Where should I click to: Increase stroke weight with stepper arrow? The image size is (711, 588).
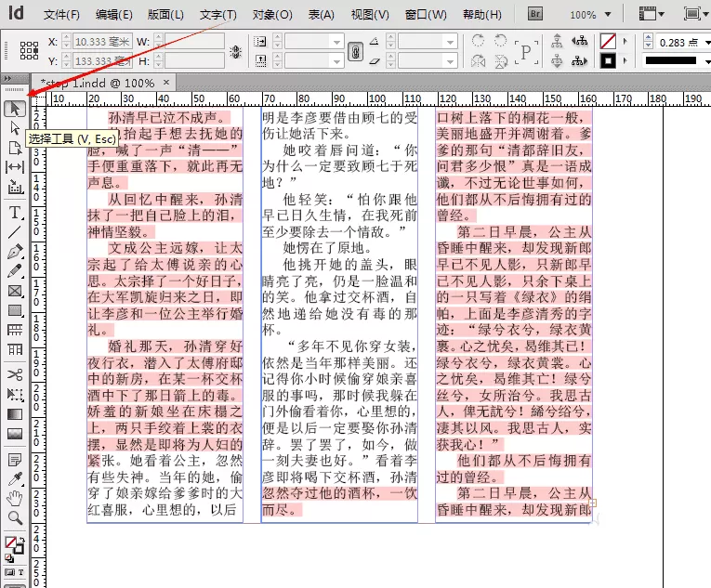tap(648, 38)
